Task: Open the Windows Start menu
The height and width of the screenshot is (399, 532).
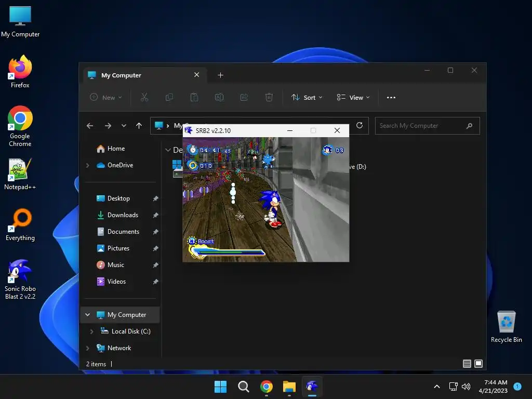Action: tap(220, 387)
